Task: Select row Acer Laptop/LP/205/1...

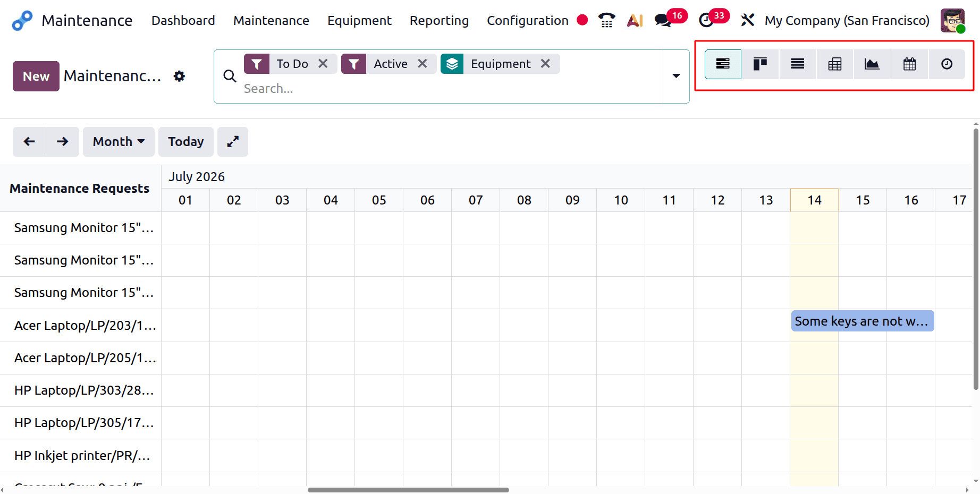Action: [x=81, y=358]
